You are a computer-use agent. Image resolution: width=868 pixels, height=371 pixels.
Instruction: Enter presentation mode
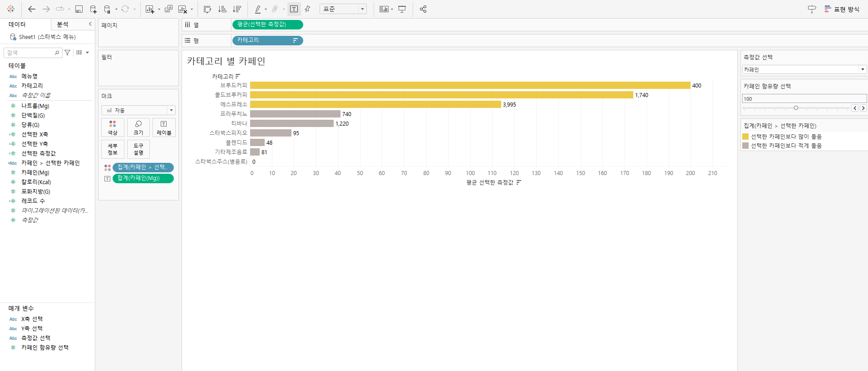(402, 9)
